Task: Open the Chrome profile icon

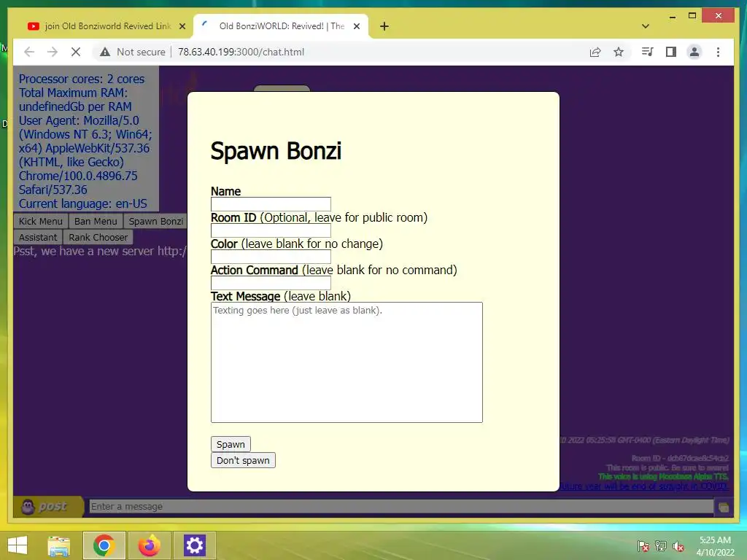Action: [694, 52]
